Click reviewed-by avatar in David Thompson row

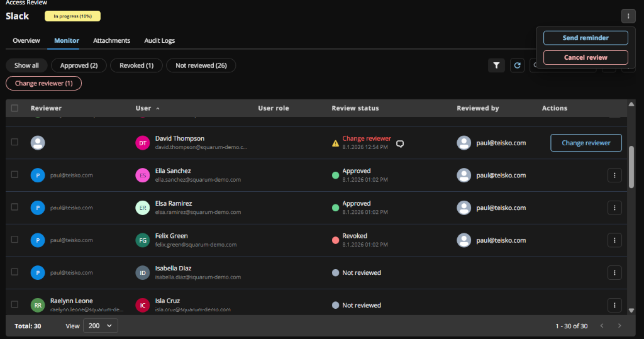(x=464, y=143)
